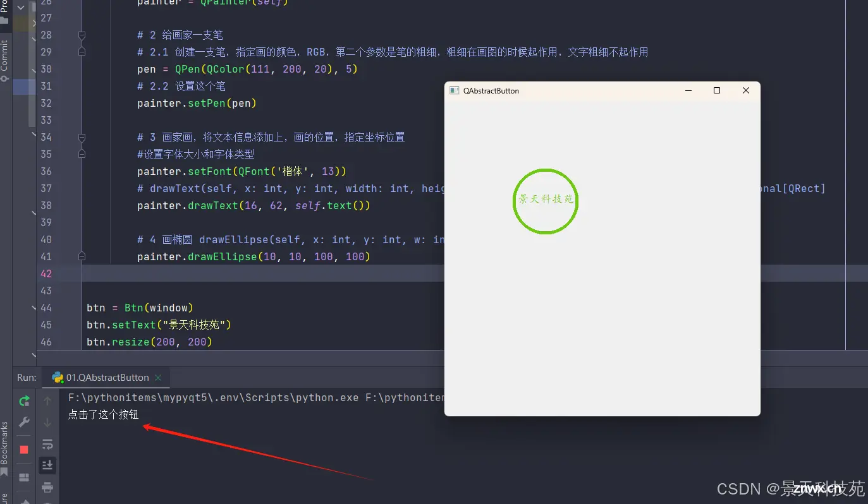Click the painter.setFont line

[241, 171]
